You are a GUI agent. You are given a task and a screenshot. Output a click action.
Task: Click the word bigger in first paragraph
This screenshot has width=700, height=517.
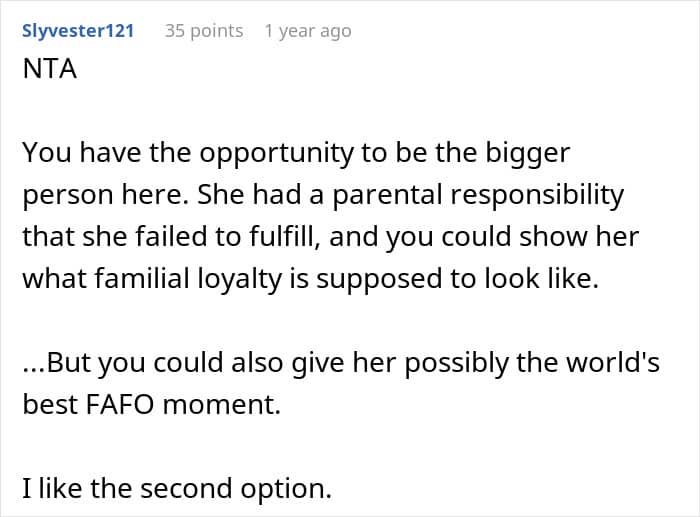tap(527, 154)
